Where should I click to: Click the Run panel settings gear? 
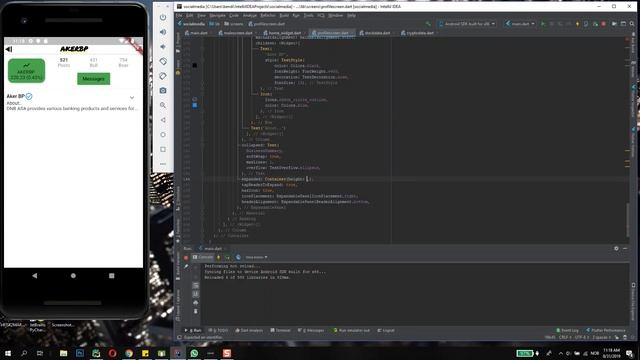coord(616,248)
